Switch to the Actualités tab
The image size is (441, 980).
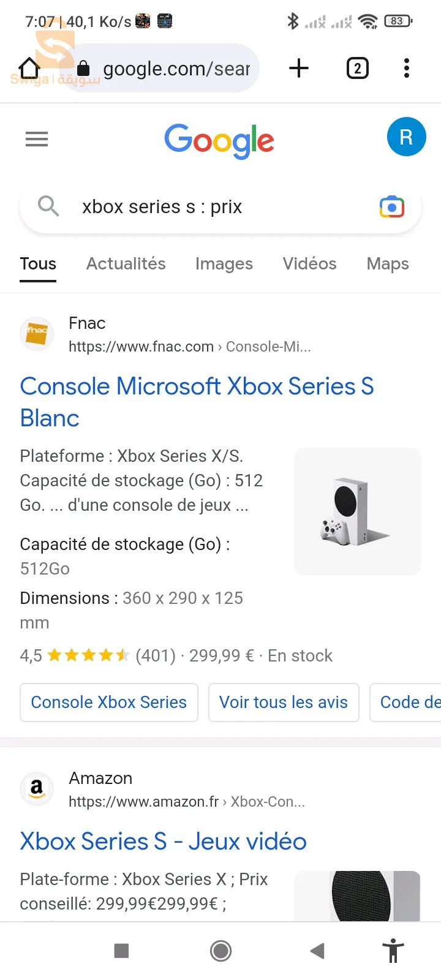coord(126,263)
